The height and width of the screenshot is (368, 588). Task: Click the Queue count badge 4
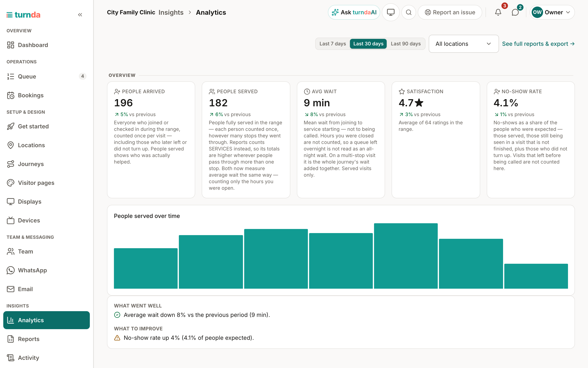coord(83,76)
